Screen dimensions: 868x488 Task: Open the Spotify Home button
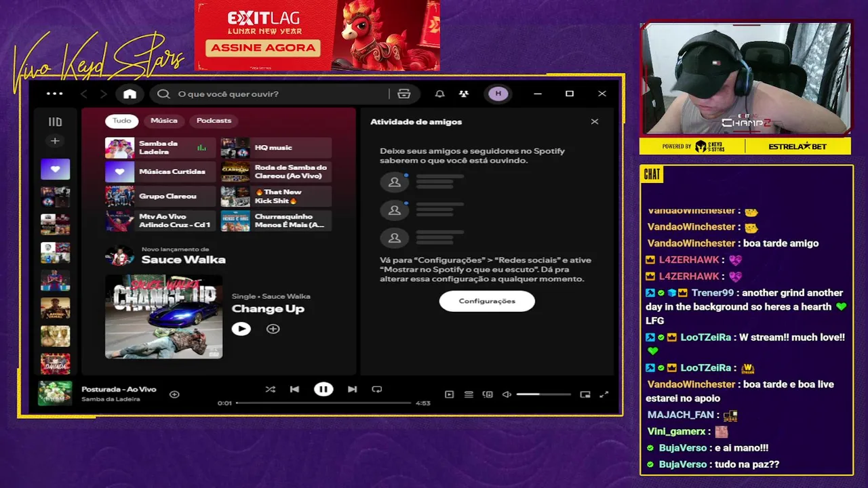[130, 94]
